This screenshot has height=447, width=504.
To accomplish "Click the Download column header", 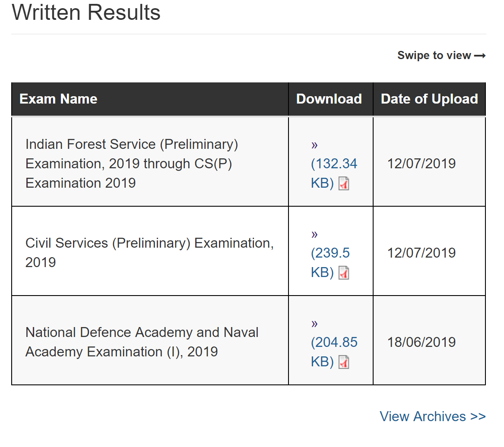I will click(x=329, y=99).
